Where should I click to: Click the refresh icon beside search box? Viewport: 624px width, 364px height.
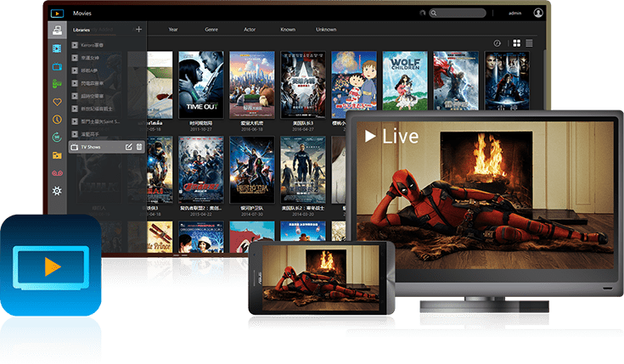coord(423,13)
